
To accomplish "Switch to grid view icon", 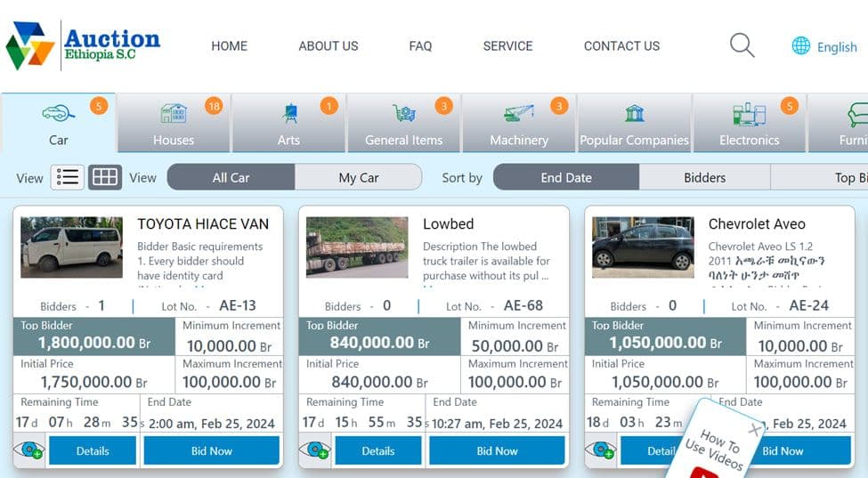I will (105, 178).
